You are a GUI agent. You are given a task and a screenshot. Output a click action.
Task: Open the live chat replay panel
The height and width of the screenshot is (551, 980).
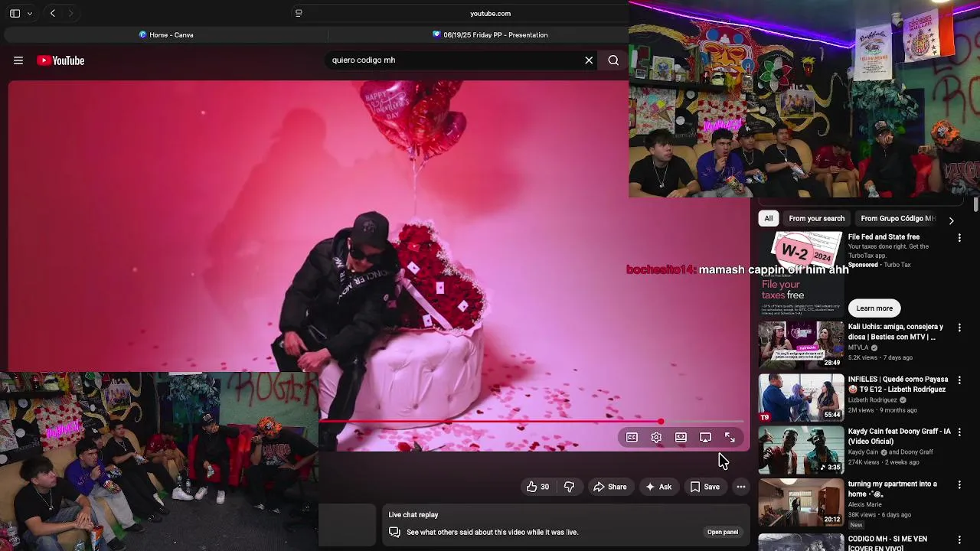pos(722,532)
